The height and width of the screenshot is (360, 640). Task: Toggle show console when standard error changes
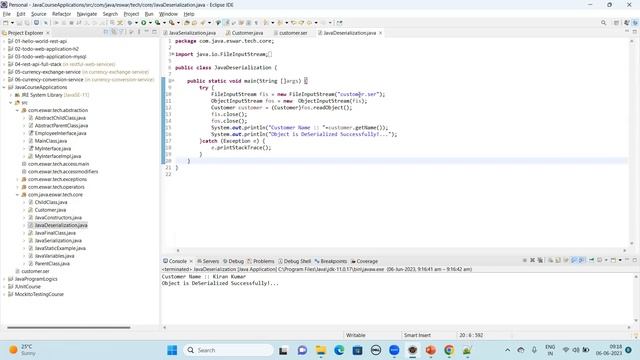(x=582, y=260)
